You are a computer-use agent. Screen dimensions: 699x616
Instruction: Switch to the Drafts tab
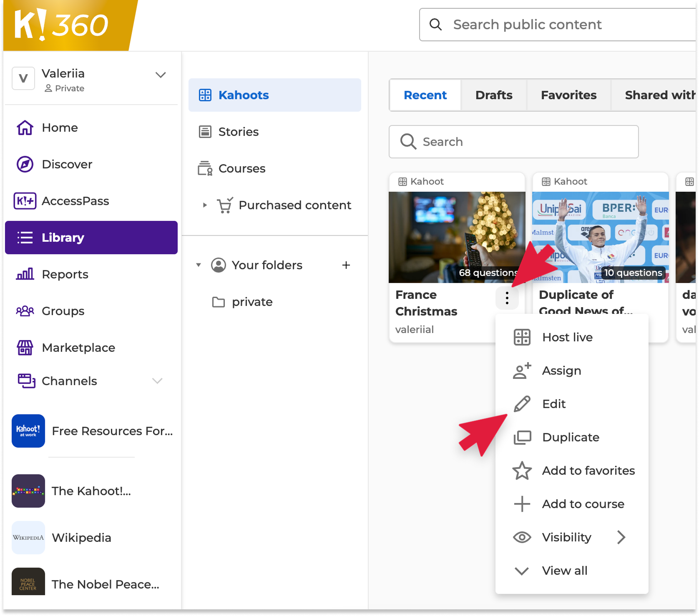pos(493,95)
